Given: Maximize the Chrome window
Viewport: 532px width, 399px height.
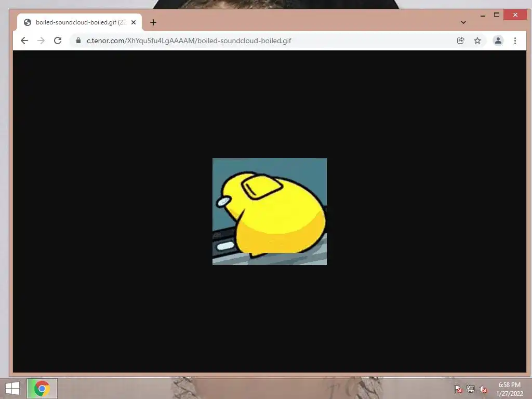Looking at the screenshot, I should click(497, 15).
